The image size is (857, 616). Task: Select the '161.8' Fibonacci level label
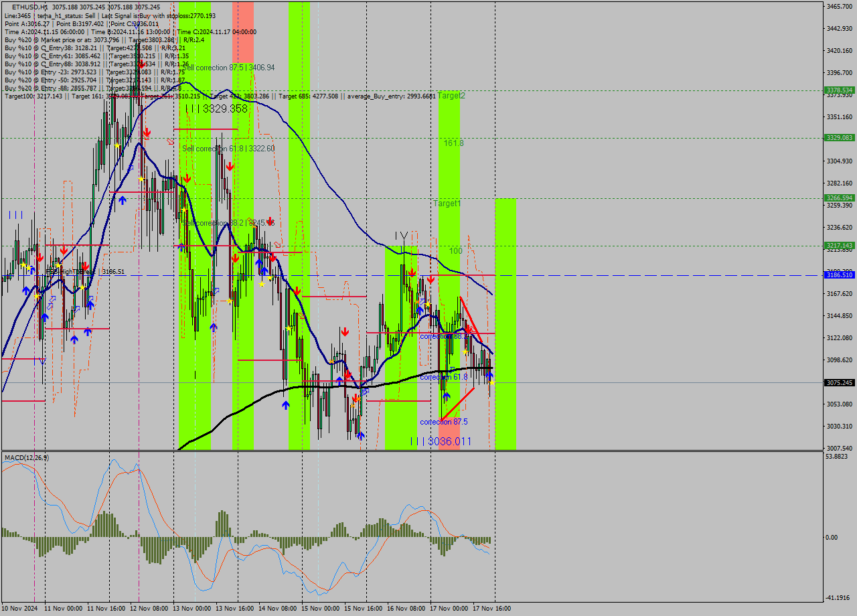tap(453, 143)
